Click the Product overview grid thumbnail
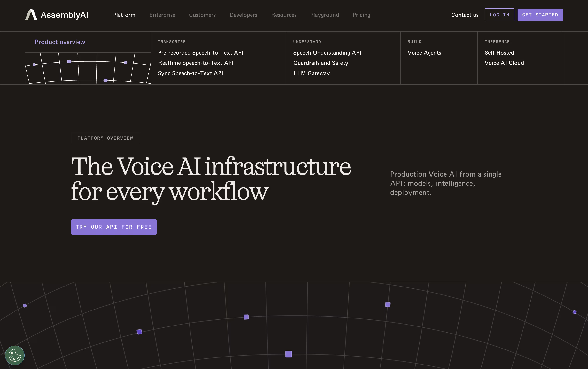Image resolution: width=588 pixels, height=369 pixels. click(x=88, y=69)
